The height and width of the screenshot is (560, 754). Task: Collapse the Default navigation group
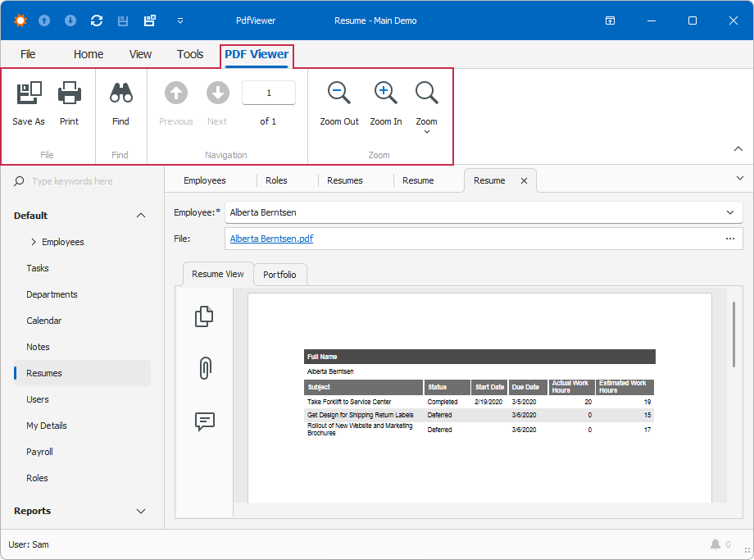141,216
